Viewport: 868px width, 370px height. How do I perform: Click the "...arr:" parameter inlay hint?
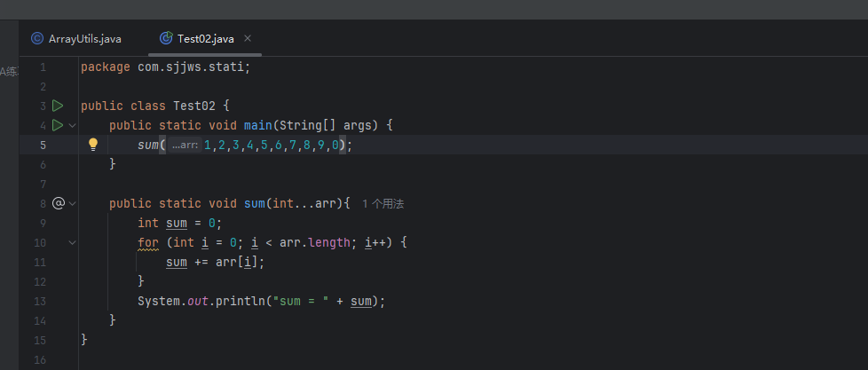(x=185, y=145)
